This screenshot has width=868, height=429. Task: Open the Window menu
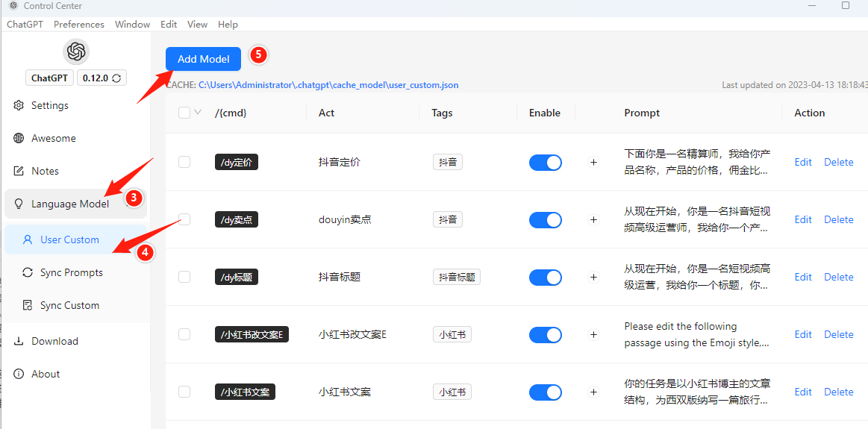(132, 25)
